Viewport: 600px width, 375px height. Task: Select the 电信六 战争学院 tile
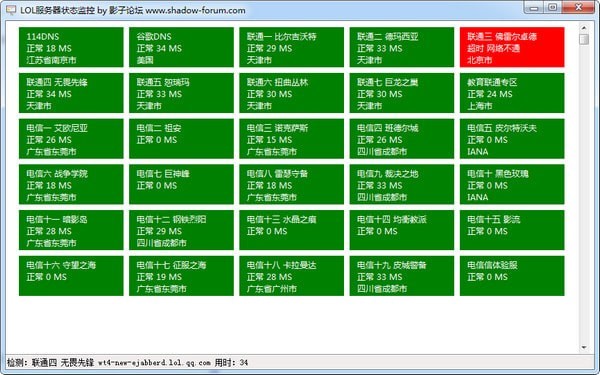(x=71, y=184)
